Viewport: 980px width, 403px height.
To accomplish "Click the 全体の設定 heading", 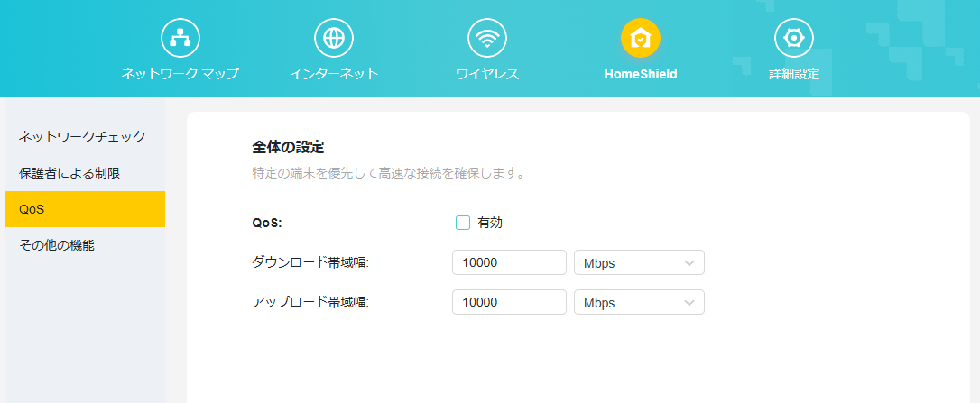I will [x=288, y=148].
